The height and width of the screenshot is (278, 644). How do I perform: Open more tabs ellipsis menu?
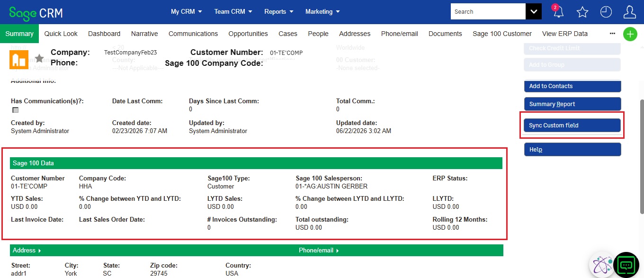612,34
